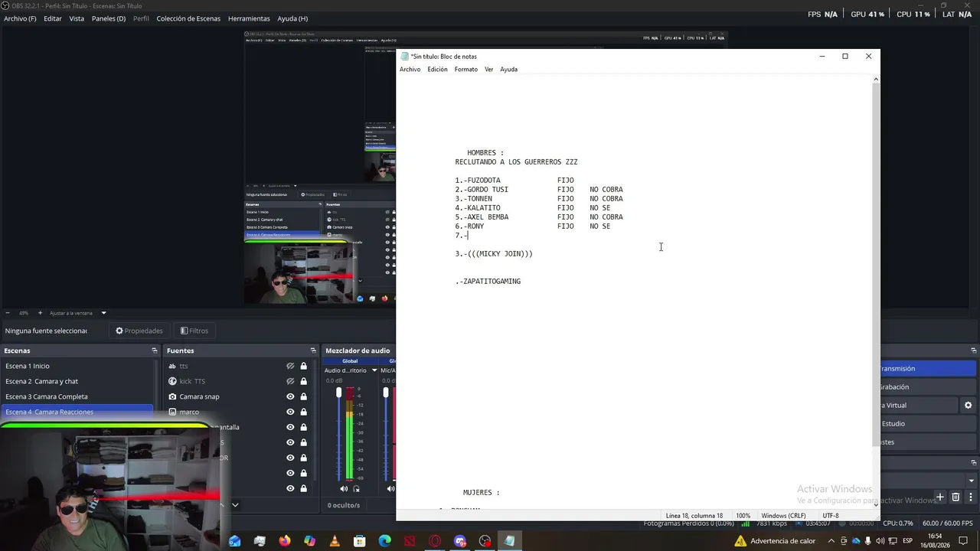Viewport: 980px width, 551px height.
Task: Open VLC media player from the taskbar
Action: [x=335, y=541]
